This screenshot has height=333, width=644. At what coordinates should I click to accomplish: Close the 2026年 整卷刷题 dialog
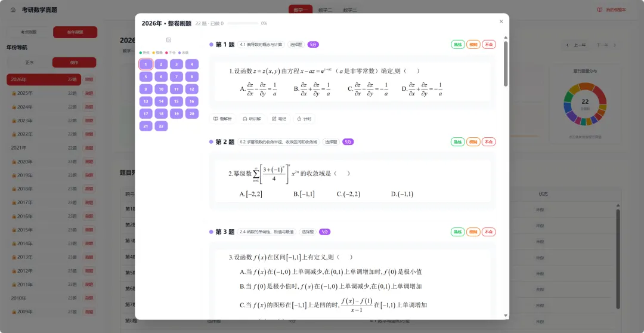[x=501, y=21]
